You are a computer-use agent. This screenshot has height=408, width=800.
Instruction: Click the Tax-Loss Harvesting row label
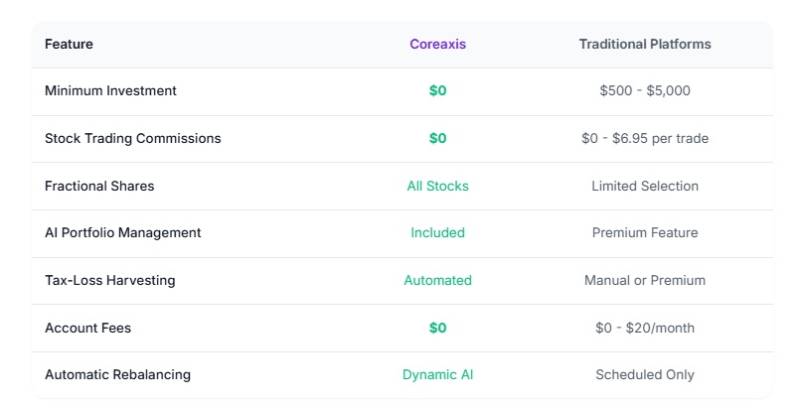(x=110, y=281)
